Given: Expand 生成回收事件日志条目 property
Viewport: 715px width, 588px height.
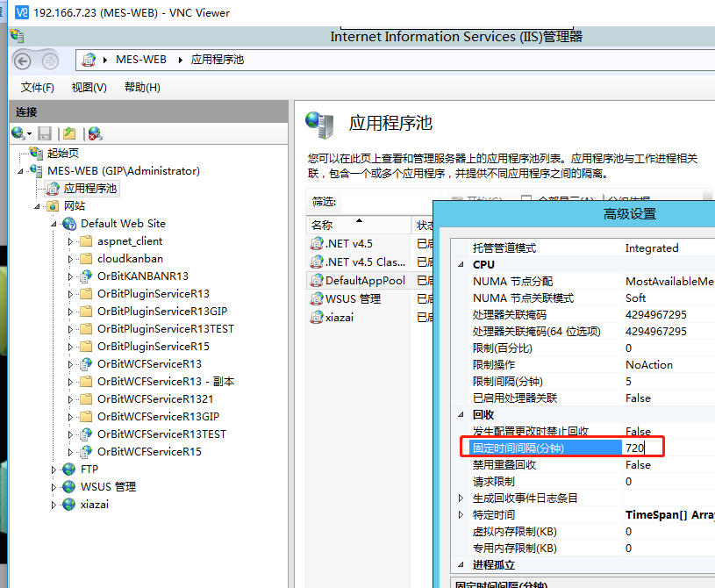Looking at the screenshot, I should point(461,498).
